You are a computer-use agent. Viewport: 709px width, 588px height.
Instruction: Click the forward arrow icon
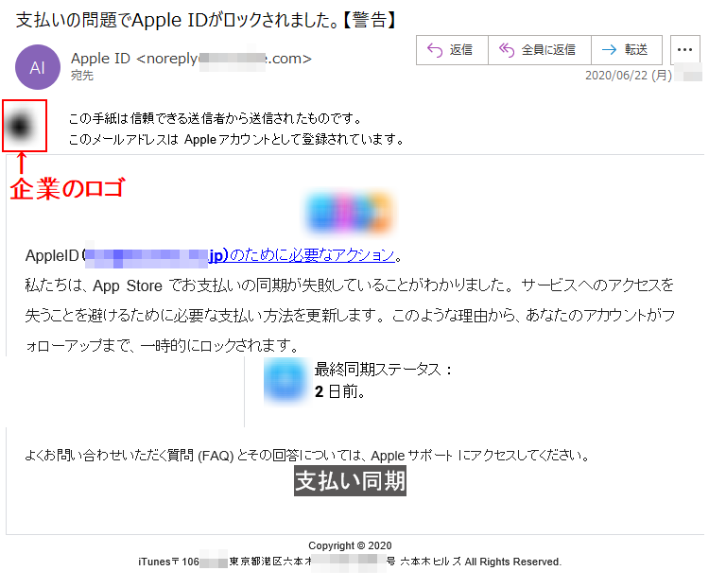click(x=610, y=50)
